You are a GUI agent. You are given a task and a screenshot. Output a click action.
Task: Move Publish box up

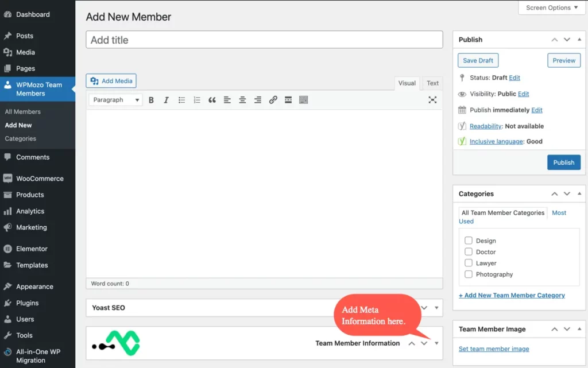coord(554,40)
